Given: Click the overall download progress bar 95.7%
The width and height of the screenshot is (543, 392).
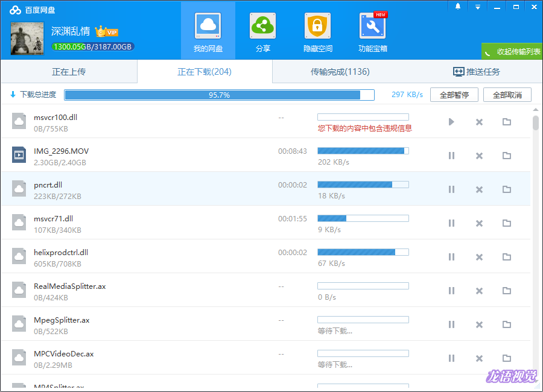Looking at the screenshot, I should pyautogui.click(x=219, y=95).
